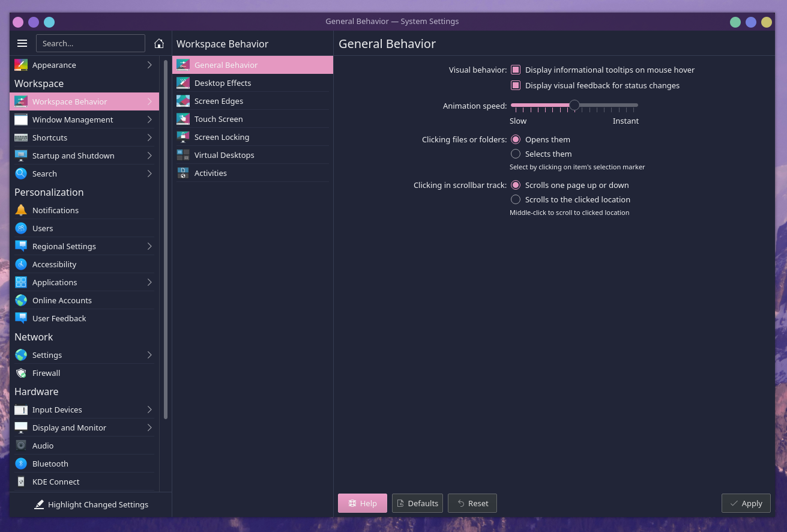This screenshot has width=787, height=532.
Task: Click the Window Management icon
Action: (x=21, y=119)
